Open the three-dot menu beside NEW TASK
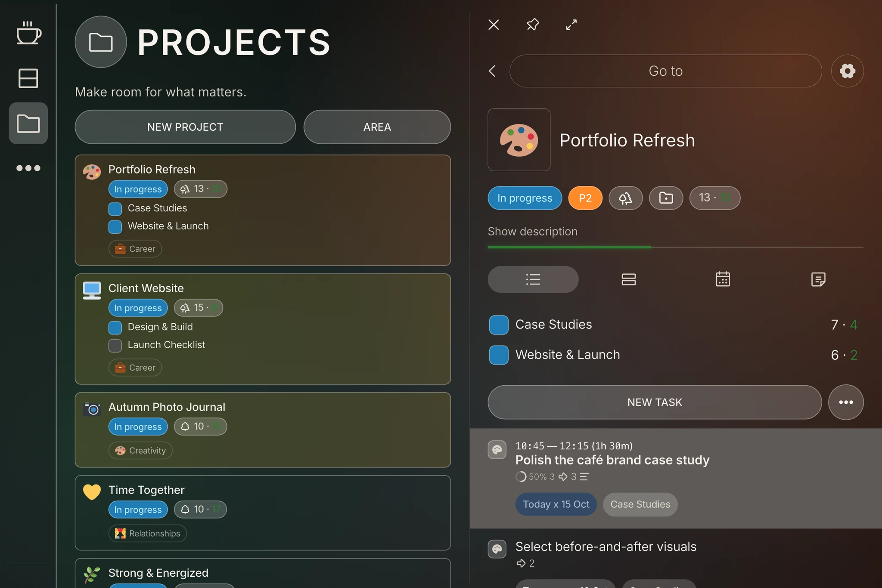The width and height of the screenshot is (882, 588). point(846,402)
